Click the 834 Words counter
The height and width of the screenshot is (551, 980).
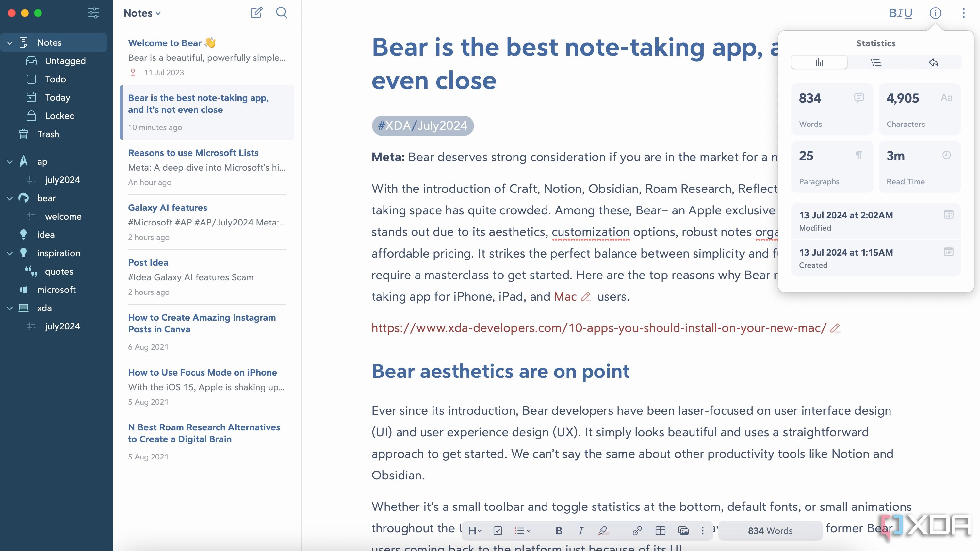(770, 531)
